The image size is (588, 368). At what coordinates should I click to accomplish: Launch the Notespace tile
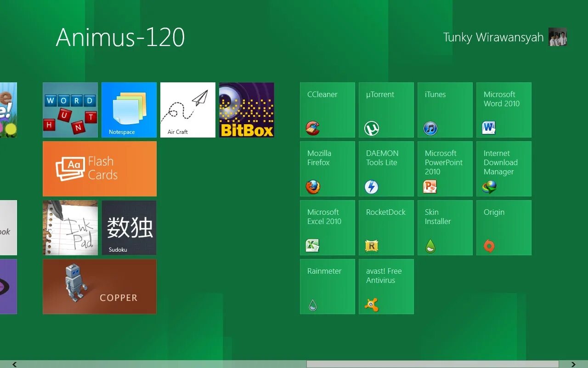pos(129,110)
